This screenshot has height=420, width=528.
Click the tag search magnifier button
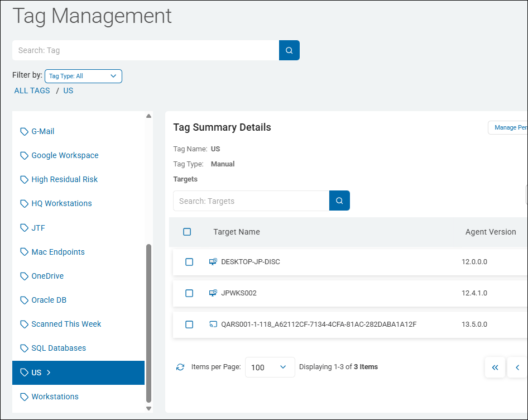[289, 50]
